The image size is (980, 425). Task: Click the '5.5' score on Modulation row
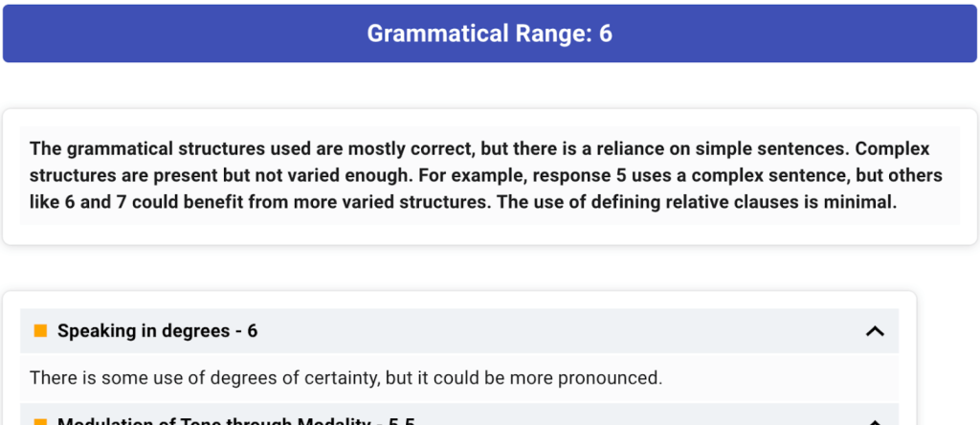[x=402, y=422]
